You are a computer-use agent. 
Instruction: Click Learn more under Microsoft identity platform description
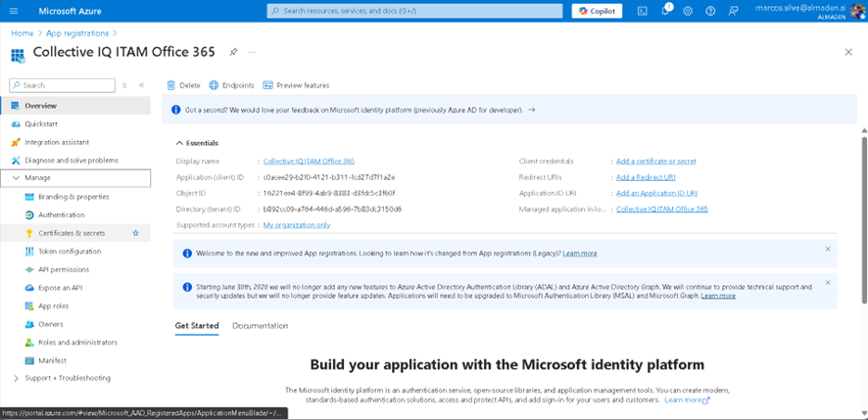687,400
